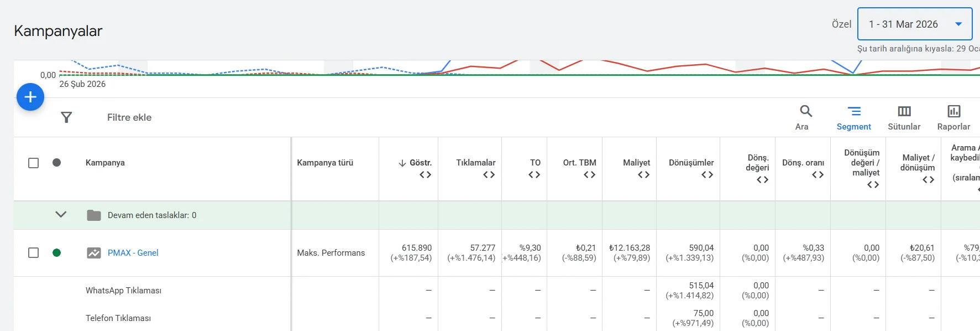Open the Sütunlar columns icon
The height and width of the screenshot is (331, 980).
pyautogui.click(x=904, y=111)
